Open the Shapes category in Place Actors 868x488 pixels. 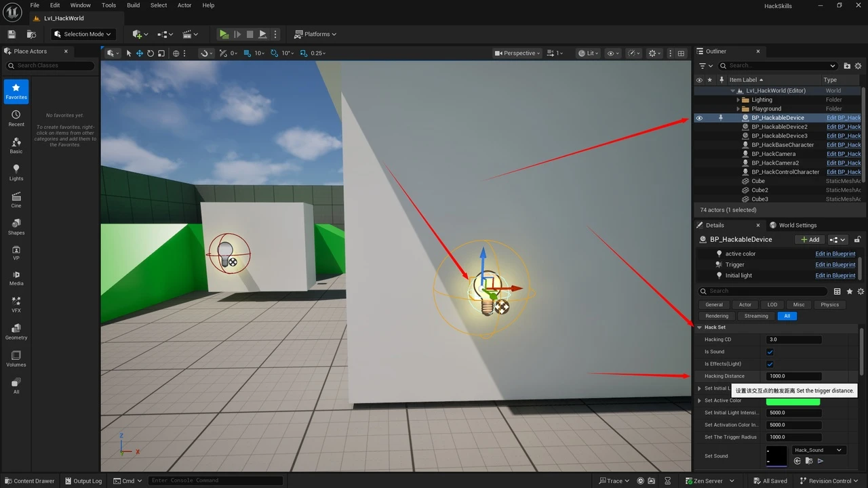pos(16,226)
